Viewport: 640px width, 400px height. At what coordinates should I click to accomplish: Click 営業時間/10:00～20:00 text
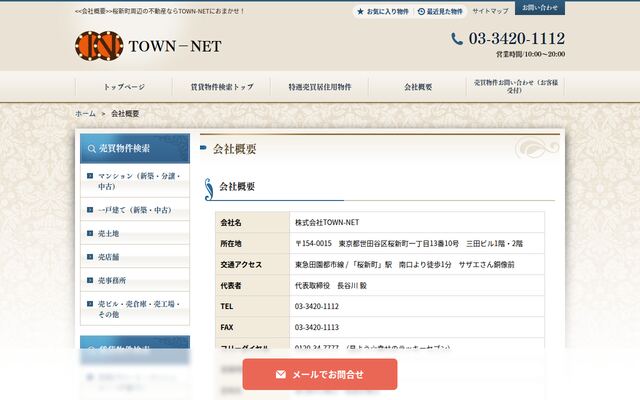point(531,54)
